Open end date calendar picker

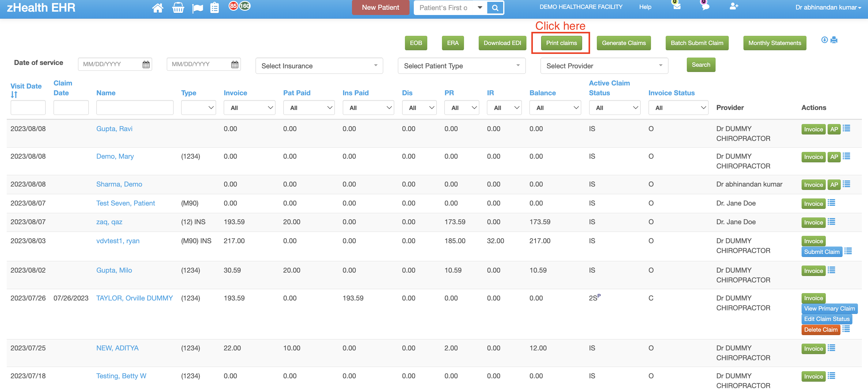click(234, 64)
